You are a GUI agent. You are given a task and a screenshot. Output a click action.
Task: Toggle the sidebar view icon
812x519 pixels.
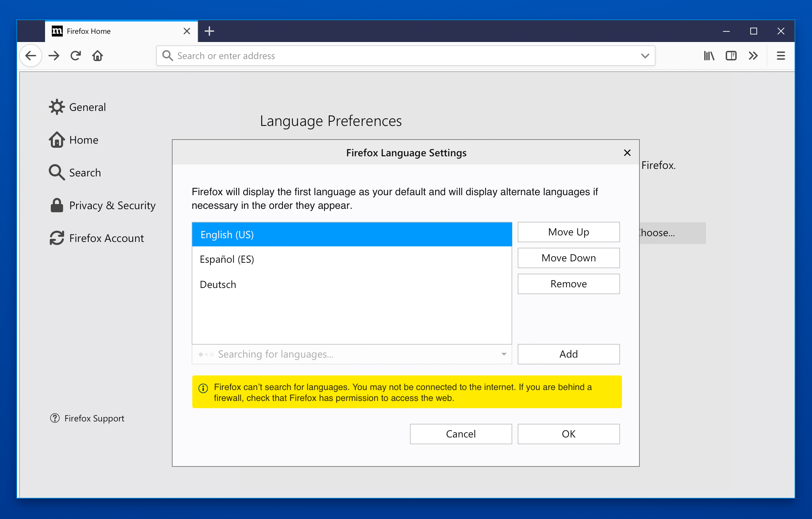click(731, 56)
